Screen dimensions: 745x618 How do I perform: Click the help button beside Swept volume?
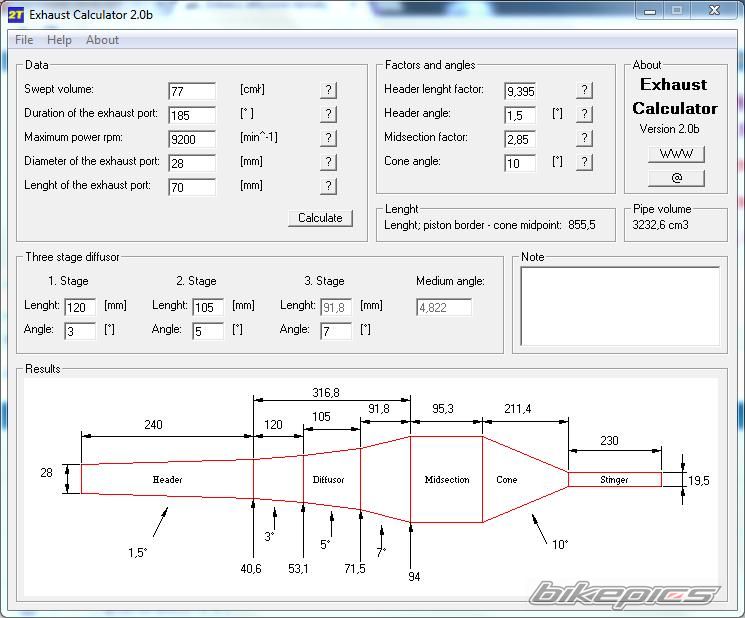coord(328,90)
